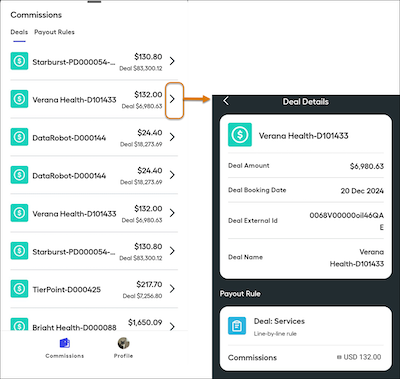
Task: Click the Line-by-line rule subtitle
Action: [x=275, y=334]
